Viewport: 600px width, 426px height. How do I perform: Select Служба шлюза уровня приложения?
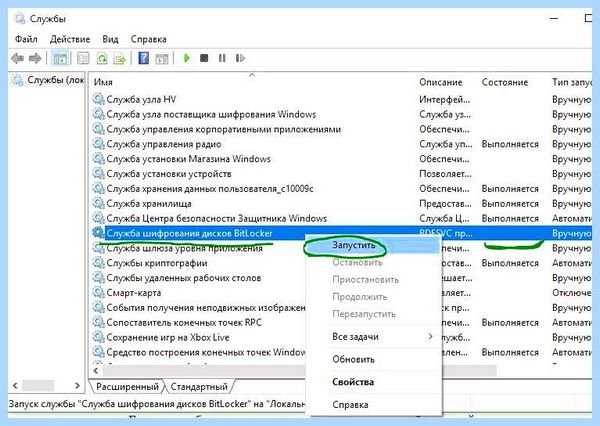tap(184, 248)
